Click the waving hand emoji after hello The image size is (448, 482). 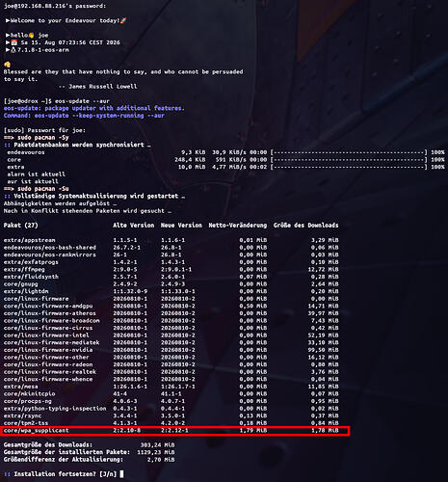(x=31, y=36)
